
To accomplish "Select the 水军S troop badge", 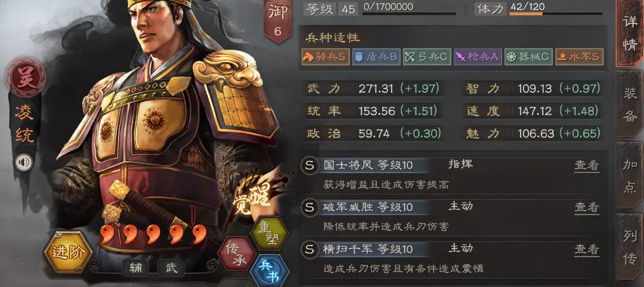I will (579, 57).
